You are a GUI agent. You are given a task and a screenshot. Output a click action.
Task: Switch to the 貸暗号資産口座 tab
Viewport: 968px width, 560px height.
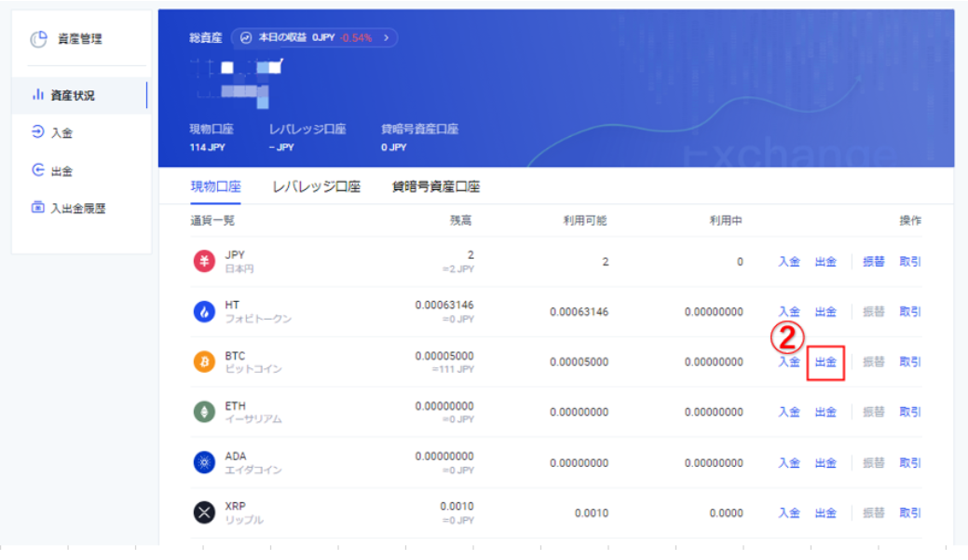[436, 186]
